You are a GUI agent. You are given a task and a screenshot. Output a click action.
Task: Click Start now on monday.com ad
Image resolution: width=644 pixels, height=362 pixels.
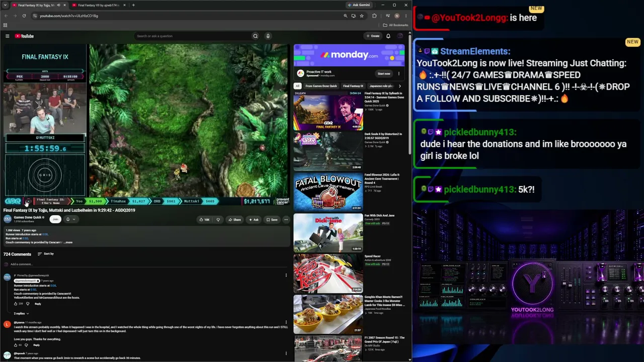coord(384,73)
